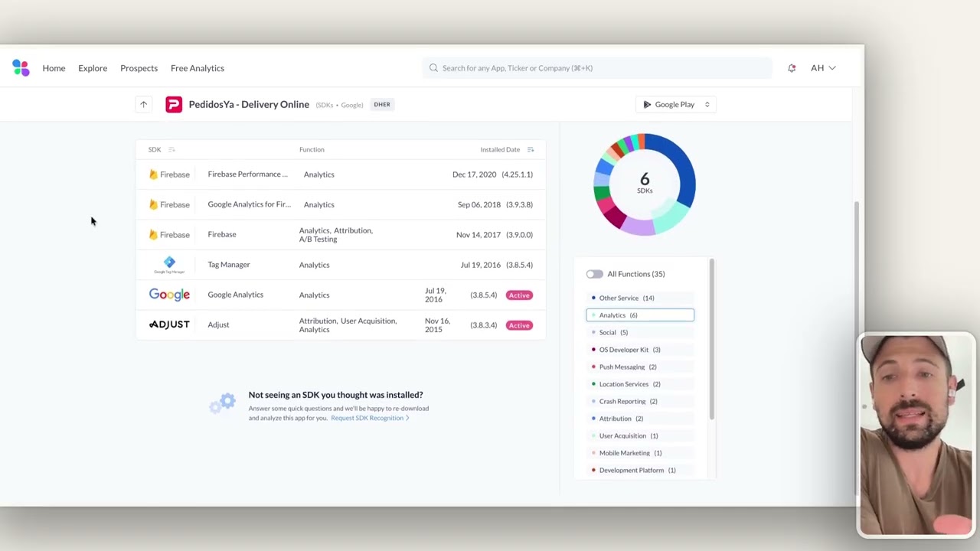Filter by OS Developer Kit function

640,350
